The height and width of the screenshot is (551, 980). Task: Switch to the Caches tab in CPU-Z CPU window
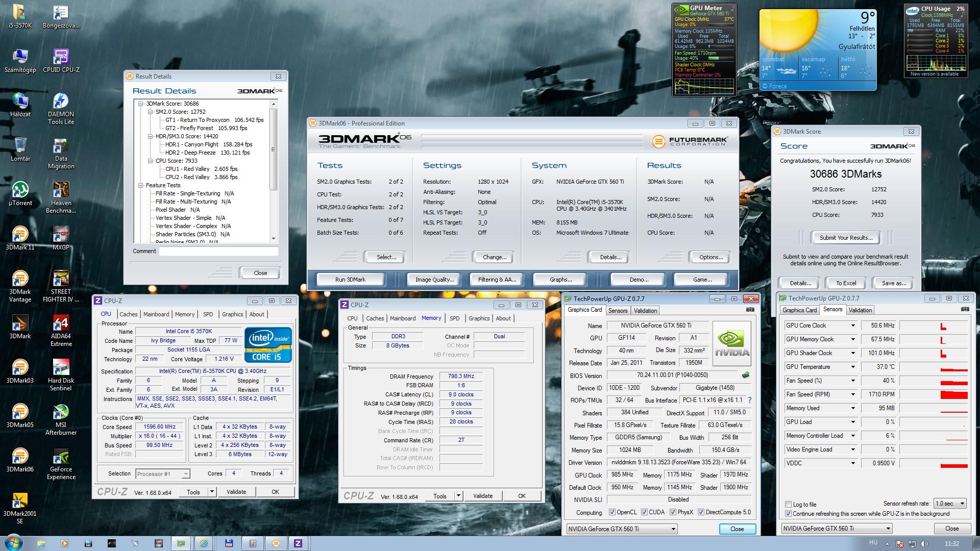click(129, 314)
